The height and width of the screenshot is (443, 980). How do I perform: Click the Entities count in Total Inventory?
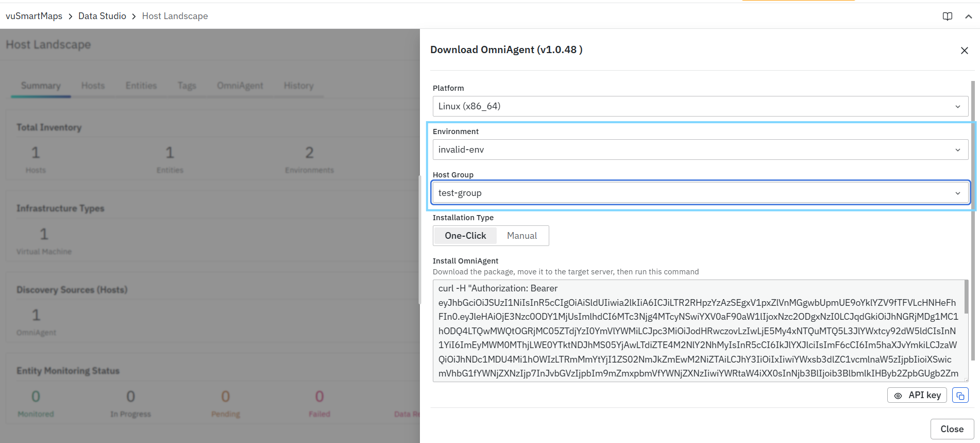[170, 153]
